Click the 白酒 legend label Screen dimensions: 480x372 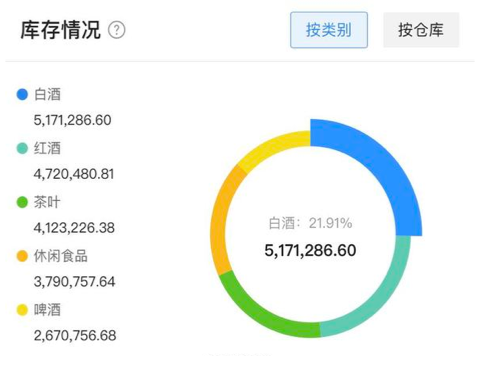pyautogui.click(x=47, y=94)
